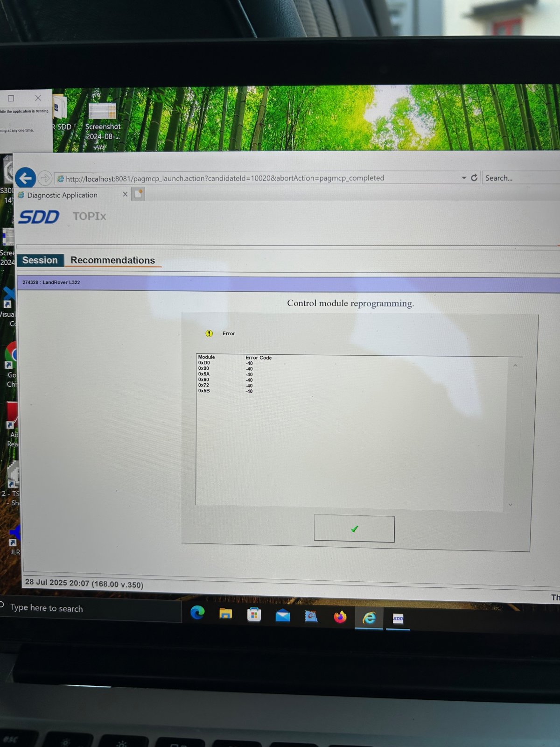Select module 0x5B row

pos(225,391)
